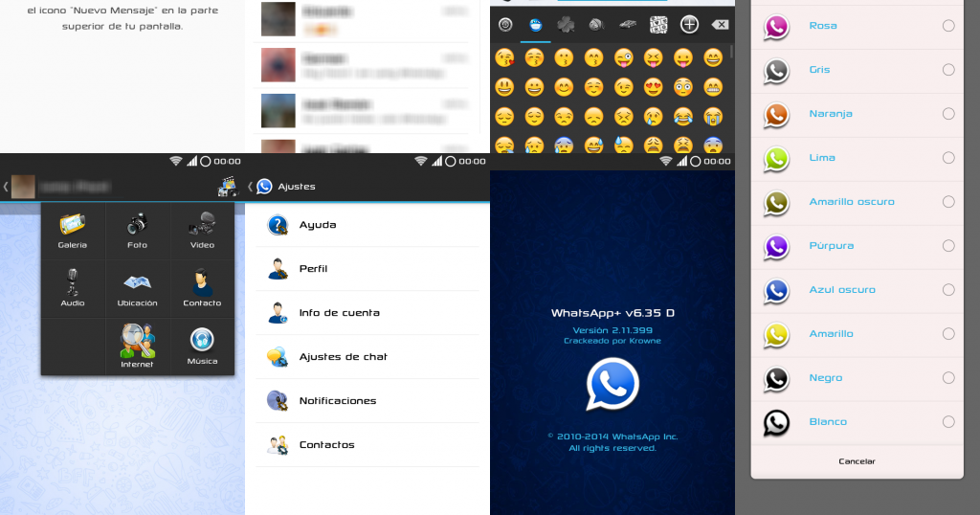Tap the contact avatar in the chat header

tap(23, 187)
